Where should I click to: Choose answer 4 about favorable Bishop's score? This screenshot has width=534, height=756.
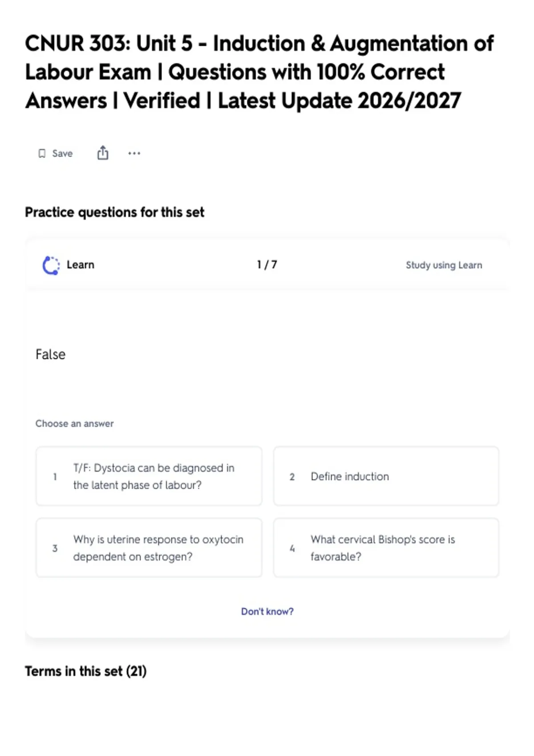tap(386, 548)
